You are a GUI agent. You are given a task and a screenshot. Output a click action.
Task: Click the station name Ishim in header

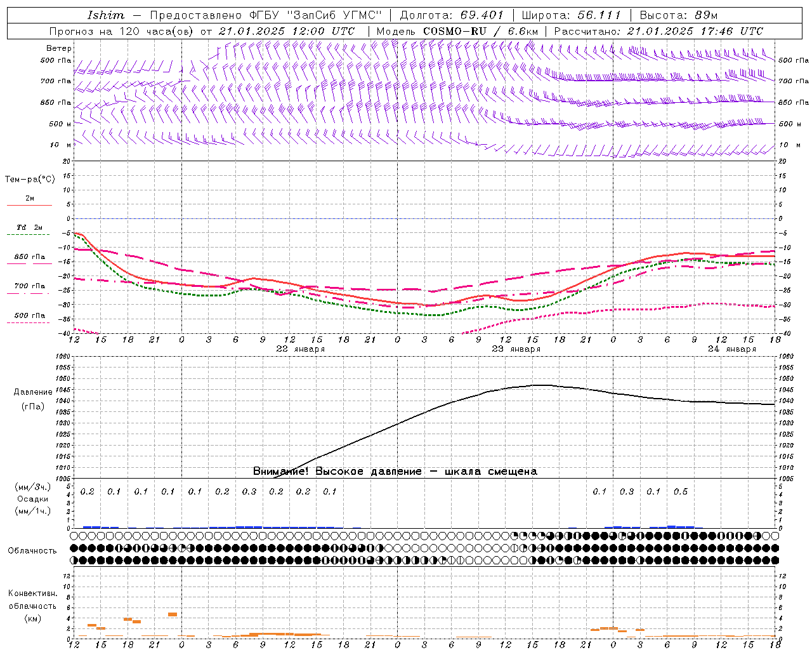tap(105, 15)
